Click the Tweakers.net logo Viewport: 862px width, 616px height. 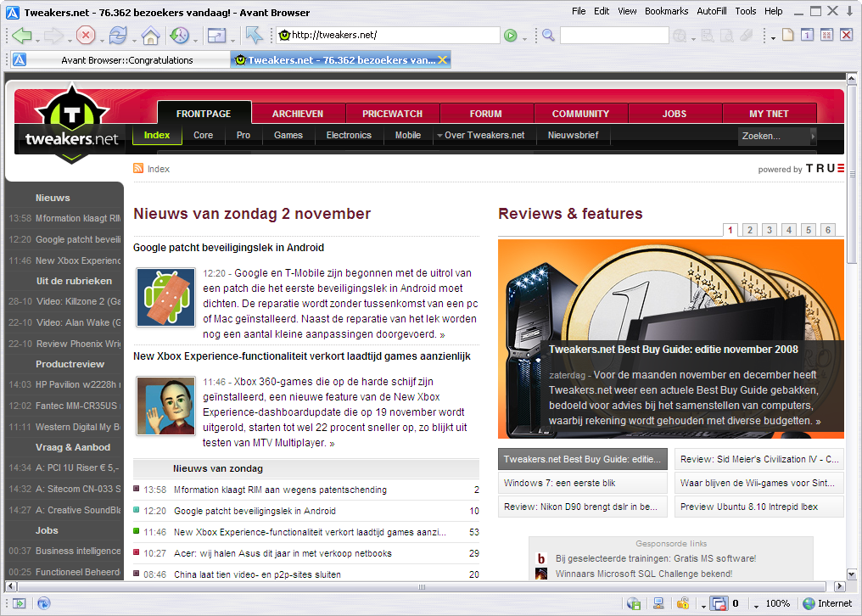[71, 124]
